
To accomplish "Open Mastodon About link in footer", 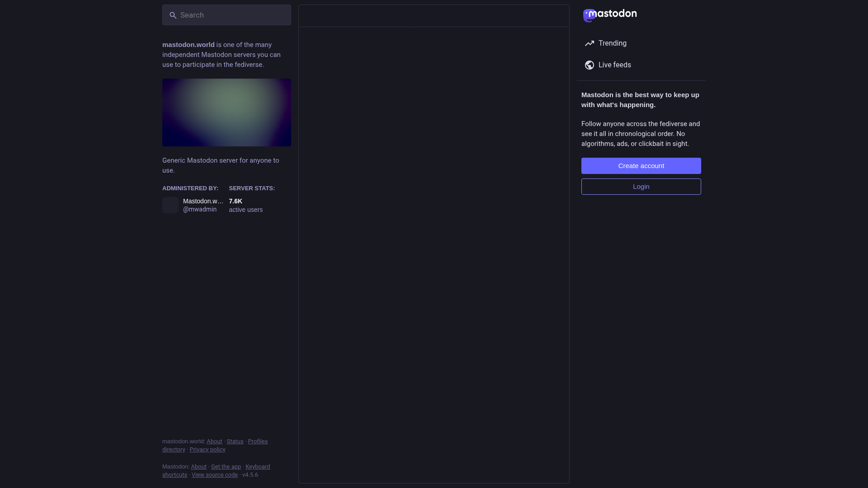I will (198, 467).
